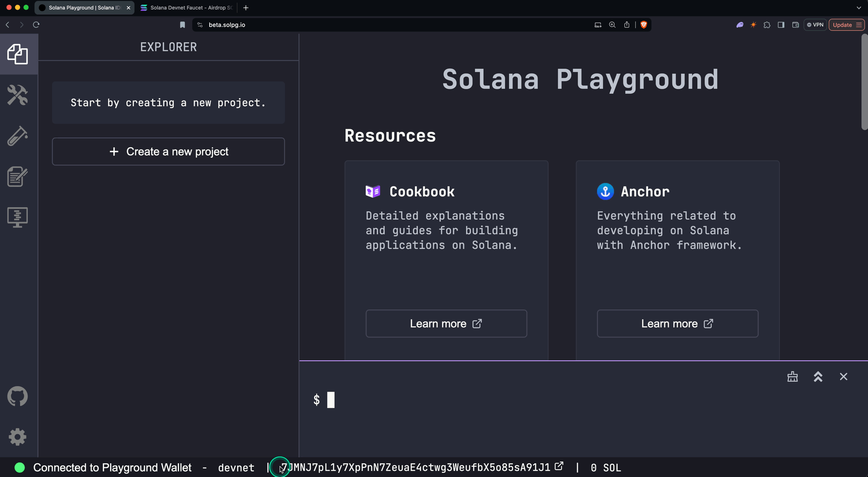Open Playground settings via gear icon
Screen dimensions: 868x477
click(x=18, y=437)
